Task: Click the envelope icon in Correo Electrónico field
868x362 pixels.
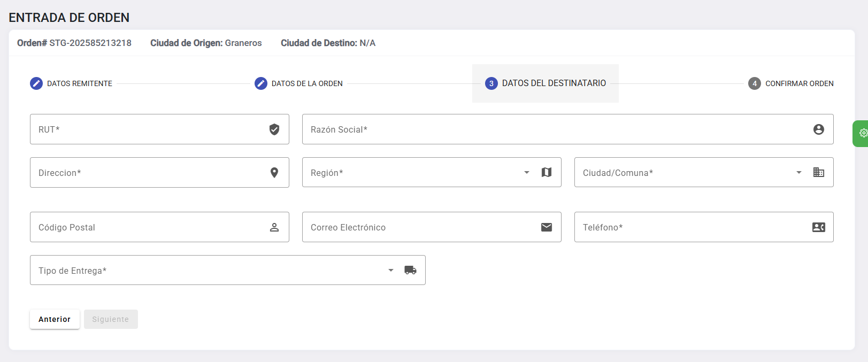Action: click(x=546, y=227)
